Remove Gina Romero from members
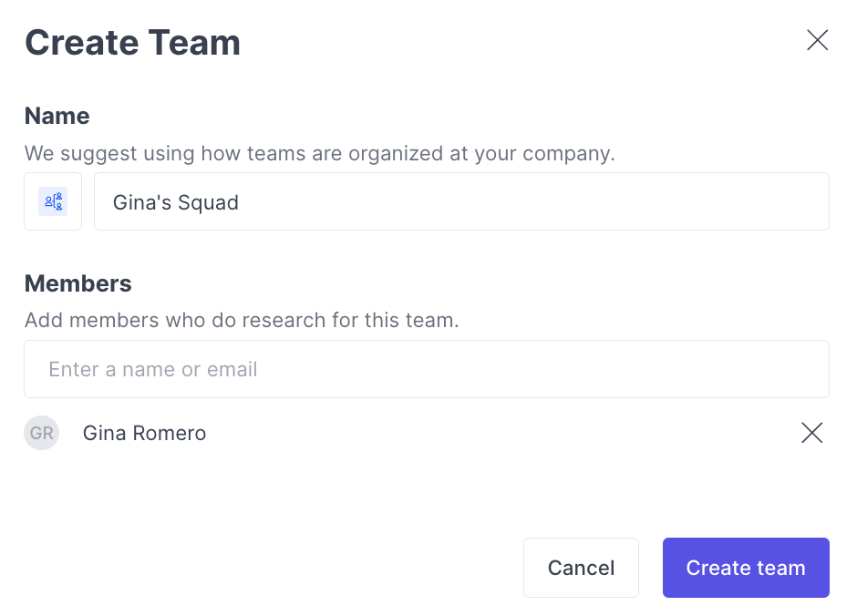Image resolution: width=857 pixels, height=616 pixels. click(x=811, y=433)
